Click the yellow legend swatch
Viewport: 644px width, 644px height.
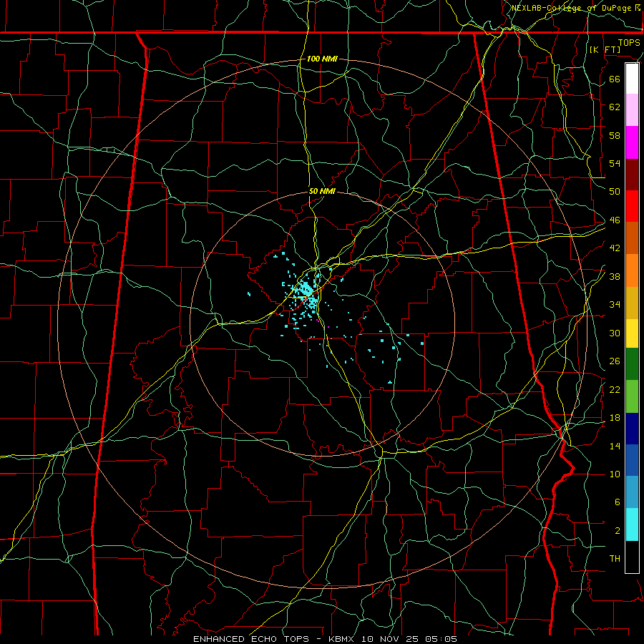[632, 333]
